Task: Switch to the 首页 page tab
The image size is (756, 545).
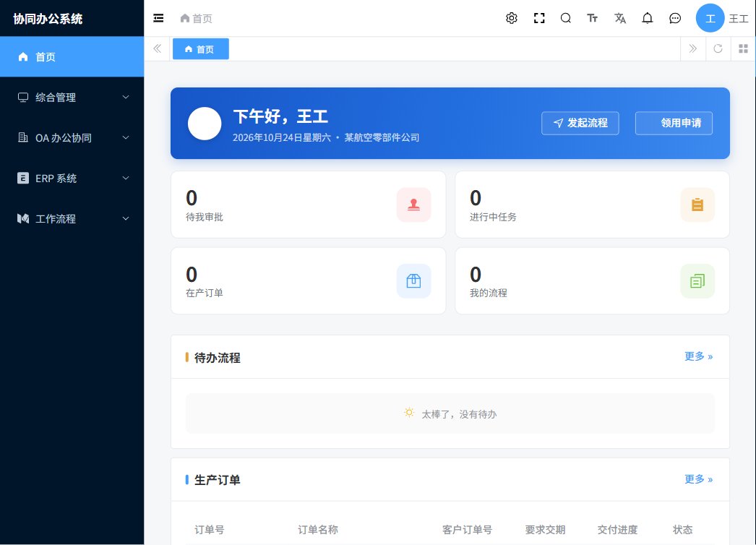Action: [x=201, y=49]
